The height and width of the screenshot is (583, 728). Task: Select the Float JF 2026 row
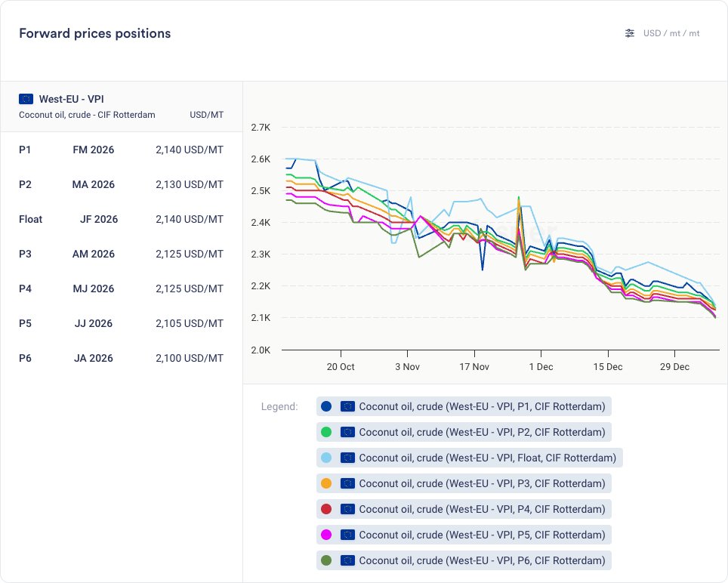(x=121, y=219)
